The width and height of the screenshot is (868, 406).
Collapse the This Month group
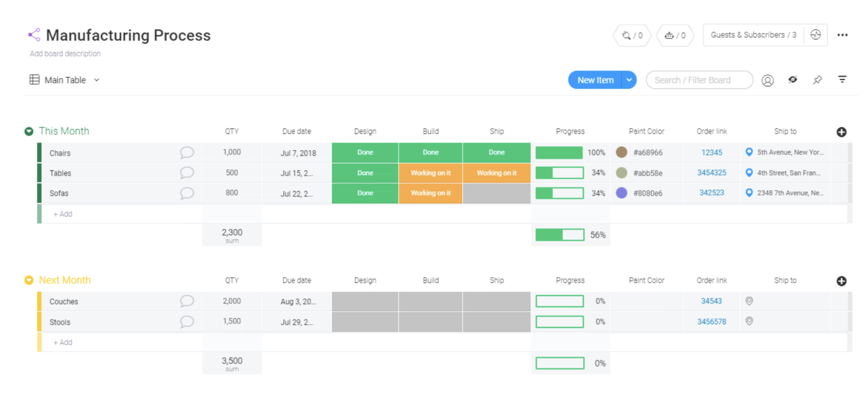click(x=28, y=130)
